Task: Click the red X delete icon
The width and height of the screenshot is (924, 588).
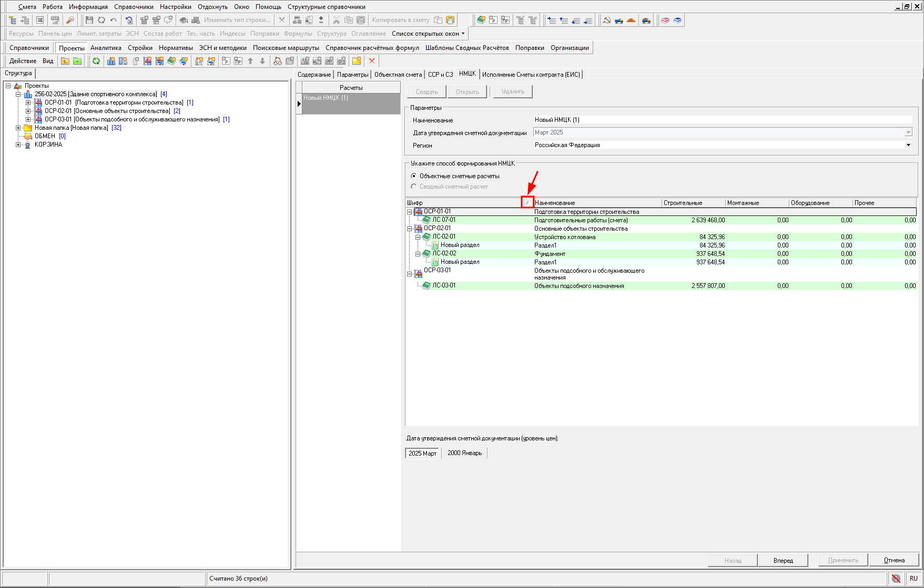Action: tap(372, 61)
